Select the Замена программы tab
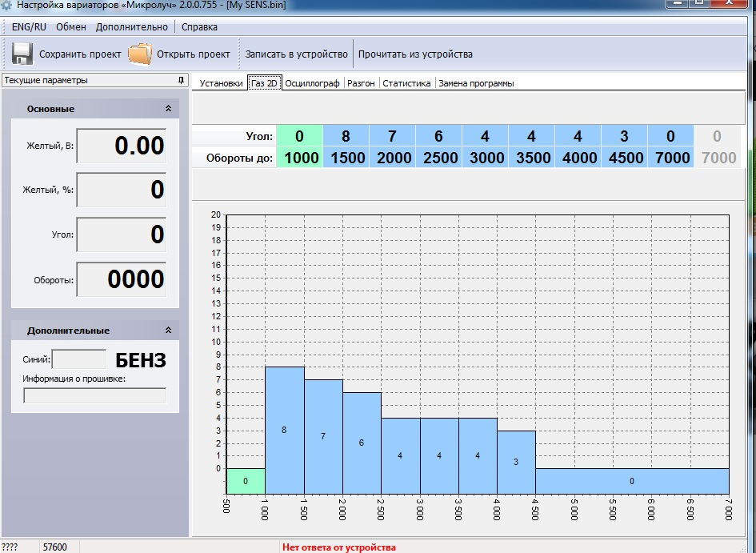Screen dimensions: 756x553 pos(476,83)
